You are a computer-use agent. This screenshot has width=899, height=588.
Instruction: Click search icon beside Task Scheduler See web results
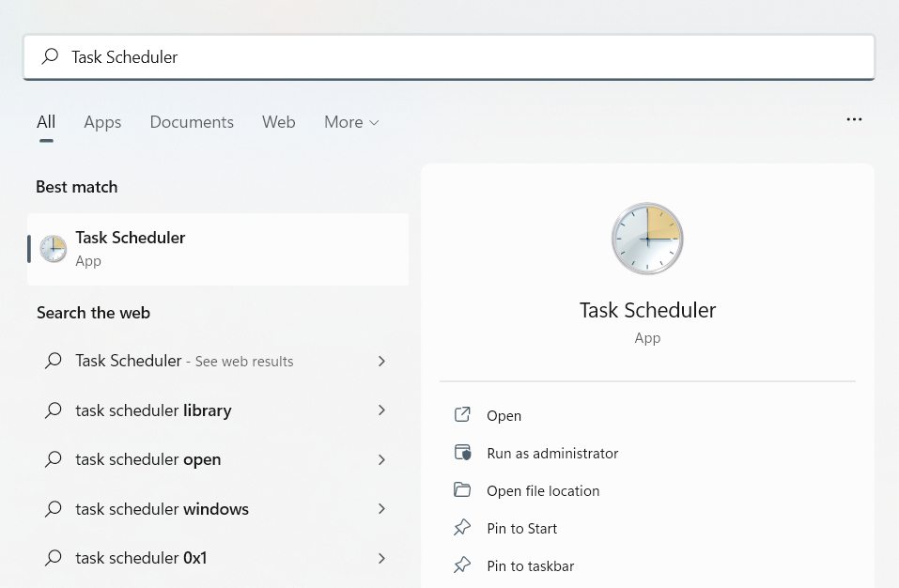(54, 361)
